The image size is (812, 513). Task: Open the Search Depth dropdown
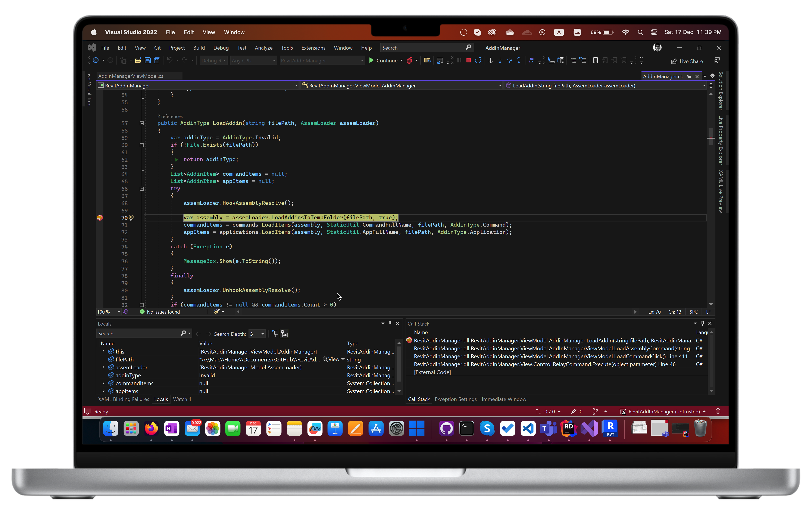pyautogui.click(x=262, y=334)
